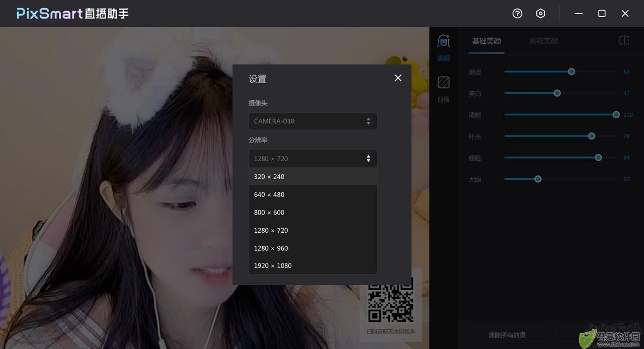The width and height of the screenshot is (644, 349).
Task: Switch to the 基础美颜 tab
Action: [x=487, y=41]
